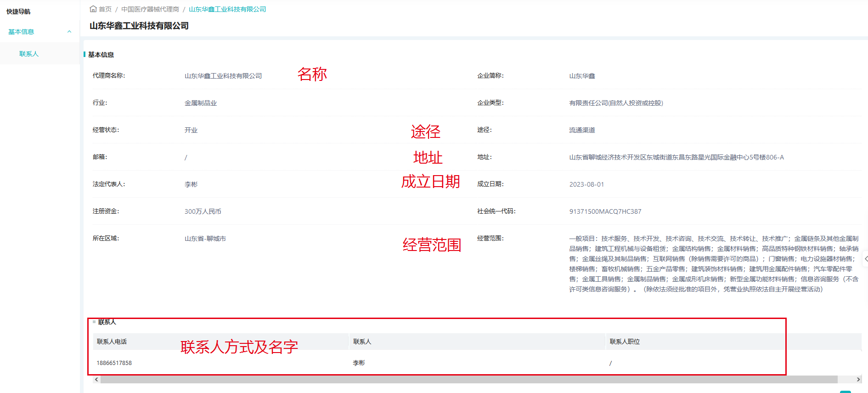Image resolution: width=868 pixels, height=393 pixels.
Task: Select 基本信息 in the quick navigation
Action: coord(21,32)
